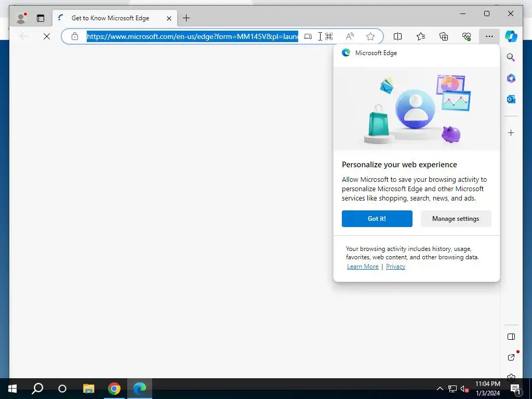Click the muted volume tray icon

tap(464, 389)
